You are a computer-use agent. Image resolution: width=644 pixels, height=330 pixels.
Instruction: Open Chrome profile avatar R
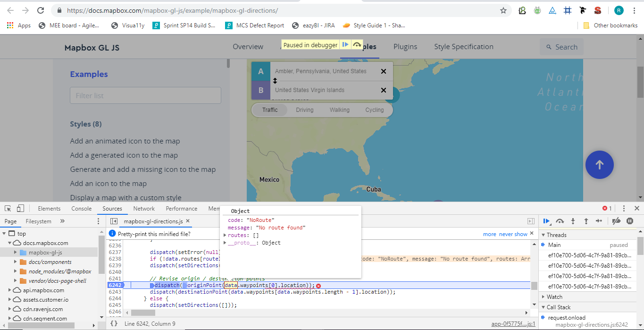pyautogui.click(x=619, y=10)
